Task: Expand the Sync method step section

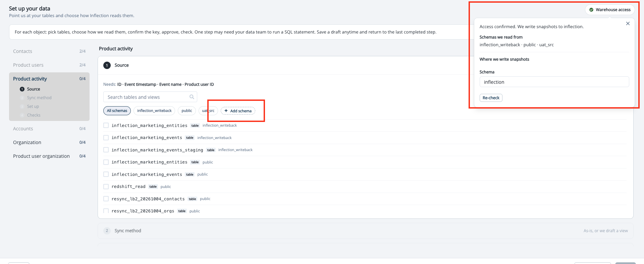Action: 366,231
